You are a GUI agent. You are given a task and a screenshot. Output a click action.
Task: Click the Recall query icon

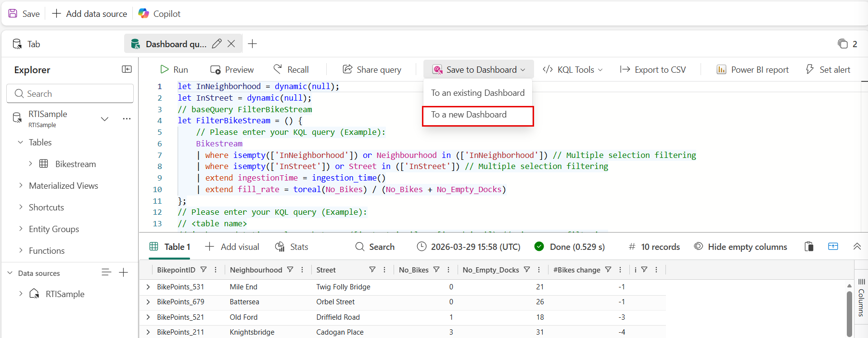pyautogui.click(x=278, y=69)
